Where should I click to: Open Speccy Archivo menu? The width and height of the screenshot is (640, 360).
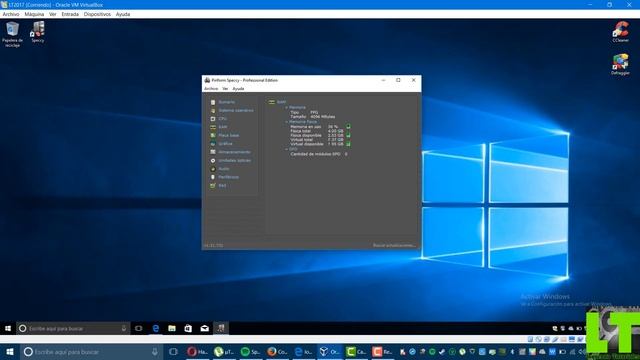click(x=211, y=89)
